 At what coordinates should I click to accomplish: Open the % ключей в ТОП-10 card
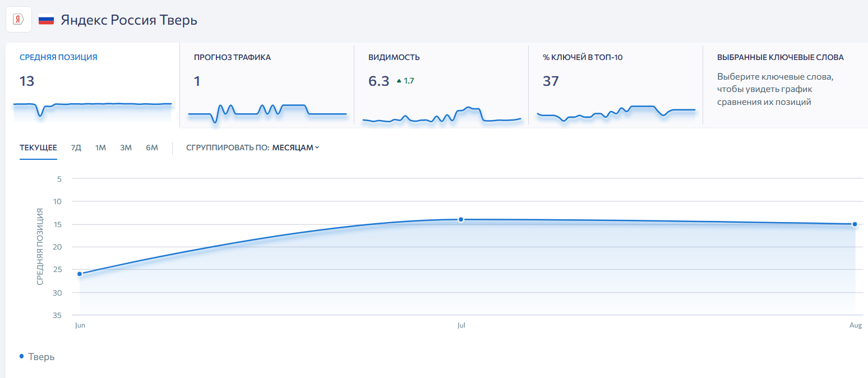coord(616,85)
